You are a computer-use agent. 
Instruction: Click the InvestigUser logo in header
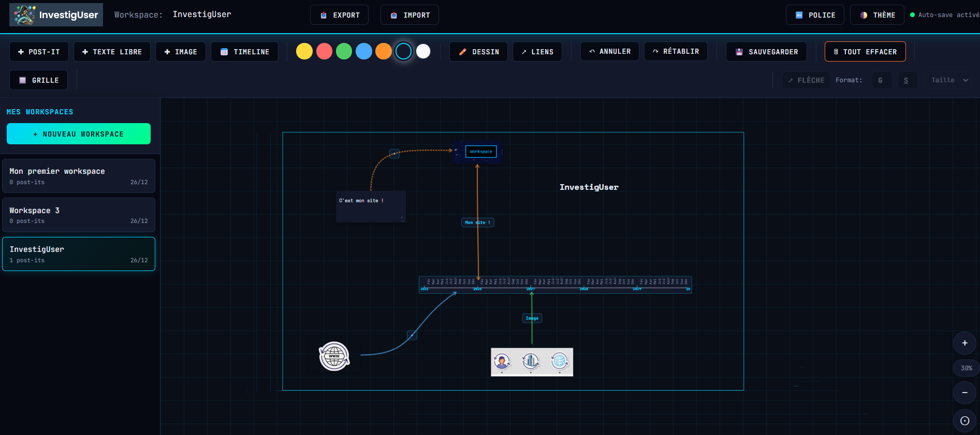tap(56, 15)
